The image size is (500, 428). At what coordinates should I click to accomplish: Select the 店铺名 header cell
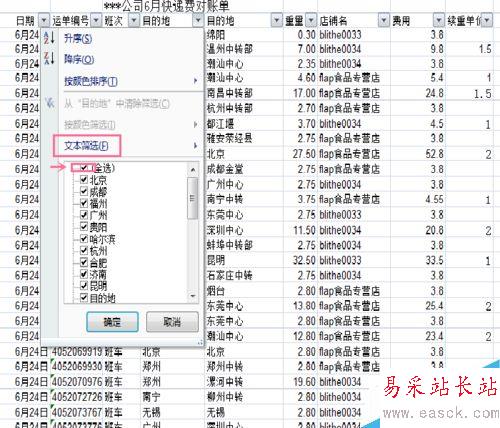tap(354, 21)
